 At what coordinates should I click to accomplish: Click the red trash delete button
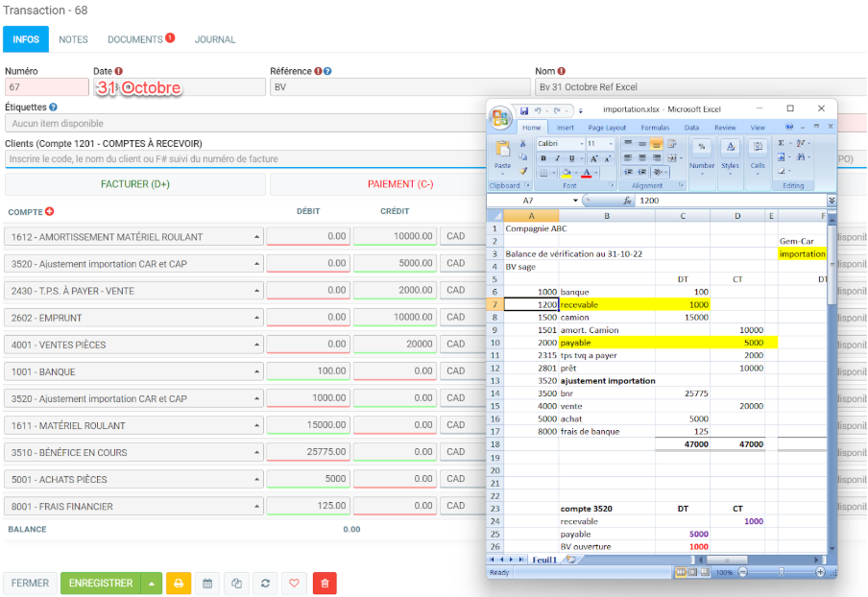[x=325, y=583]
